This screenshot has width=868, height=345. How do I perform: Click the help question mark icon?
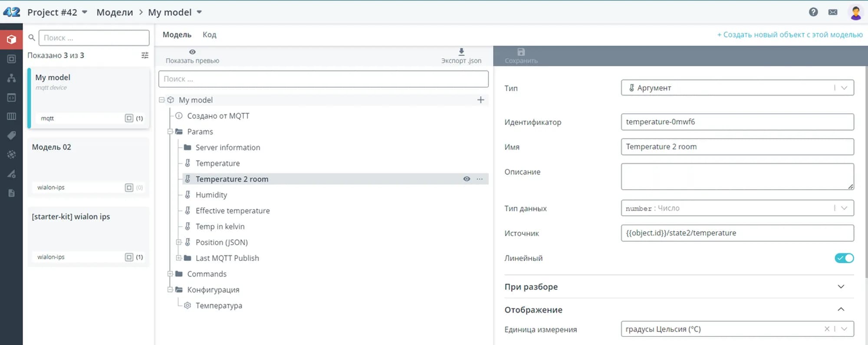(813, 12)
